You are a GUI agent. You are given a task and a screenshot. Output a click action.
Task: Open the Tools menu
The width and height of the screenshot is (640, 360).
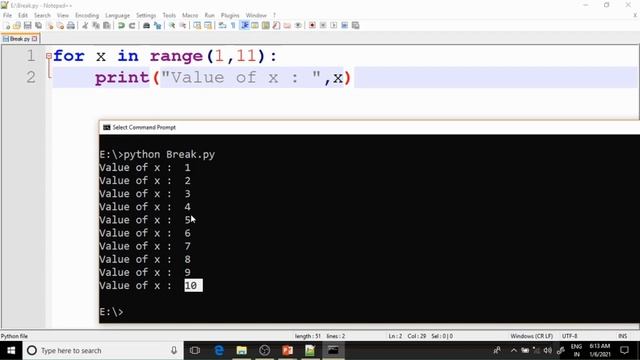tap(169, 15)
